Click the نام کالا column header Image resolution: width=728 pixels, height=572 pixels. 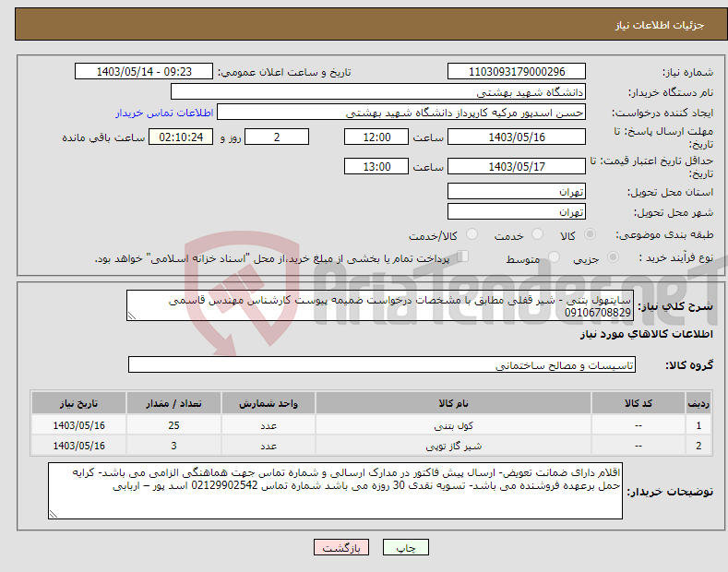tap(453, 403)
